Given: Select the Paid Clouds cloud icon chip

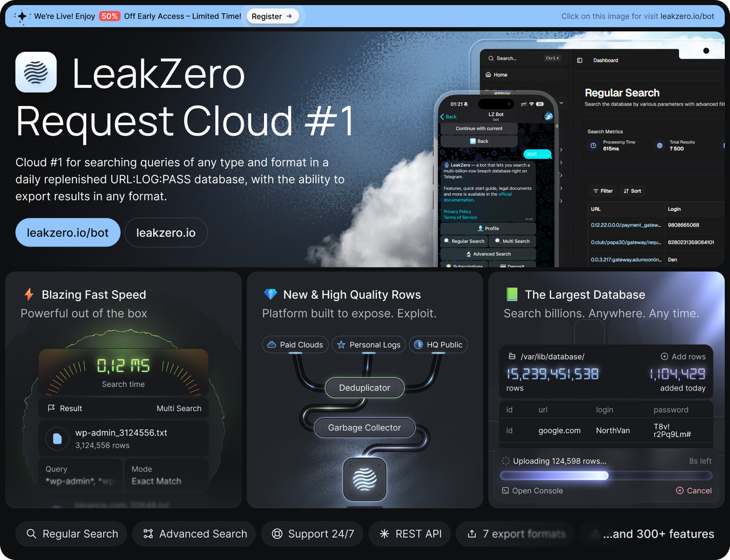Looking at the screenshot, I should click(x=295, y=344).
